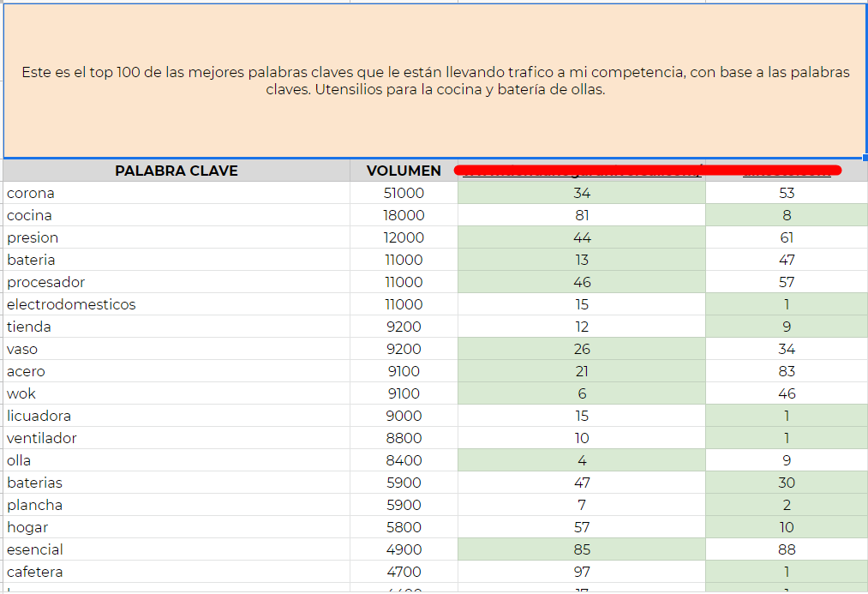Click the volume 9100 next to 'wok'

click(404, 393)
